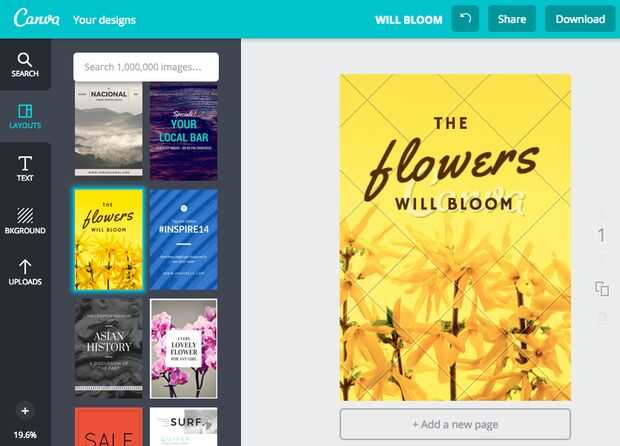620x446 pixels.
Task: Click the undo arrow button
Action: 465,19
